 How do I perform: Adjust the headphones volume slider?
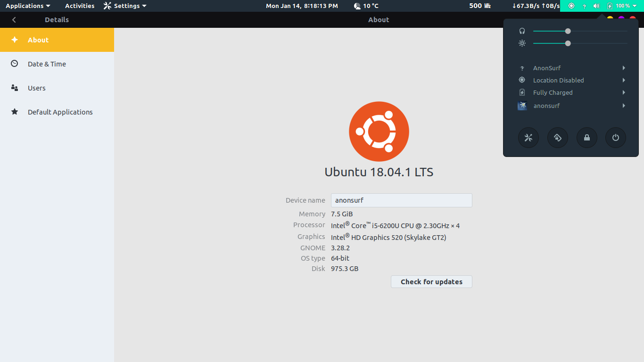tap(580, 31)
